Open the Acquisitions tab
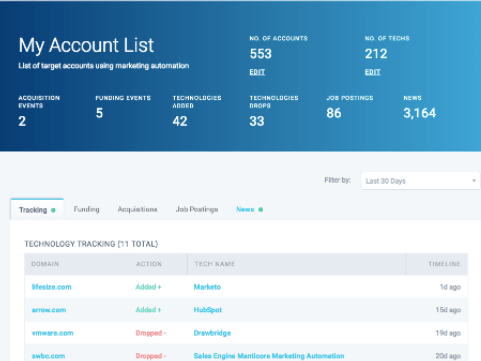The width and height of the screenshot is (481, 361). pos(137,209)
